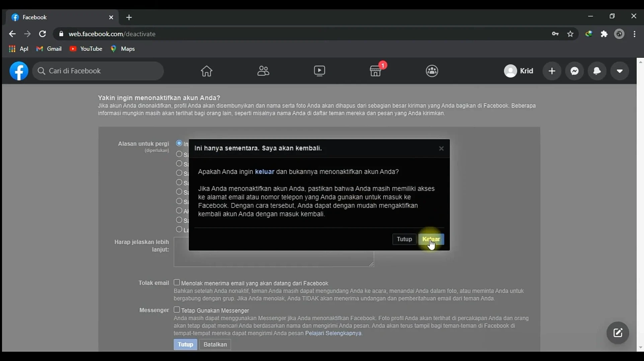Open the Home feed icon
This screenshot has height=361, width=644.
[x=207, y=71]
